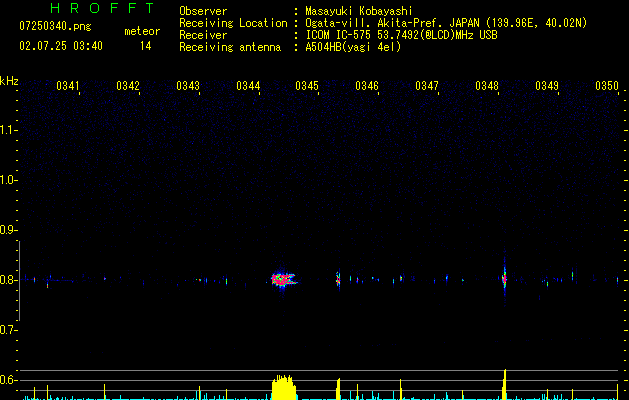Click frequency axis label 0.9
The image size is (629, 400).
tap(8, 230)
